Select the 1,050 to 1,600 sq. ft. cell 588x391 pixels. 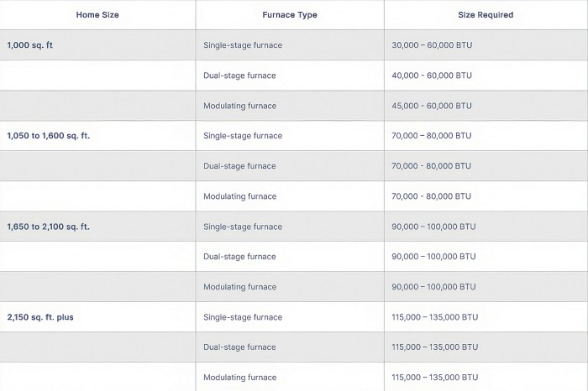click(49, 136)
